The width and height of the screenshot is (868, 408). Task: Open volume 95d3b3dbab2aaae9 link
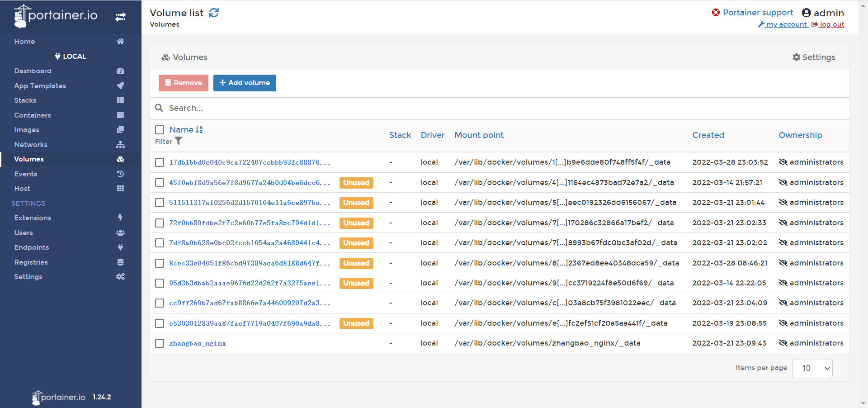coord(250,283)
